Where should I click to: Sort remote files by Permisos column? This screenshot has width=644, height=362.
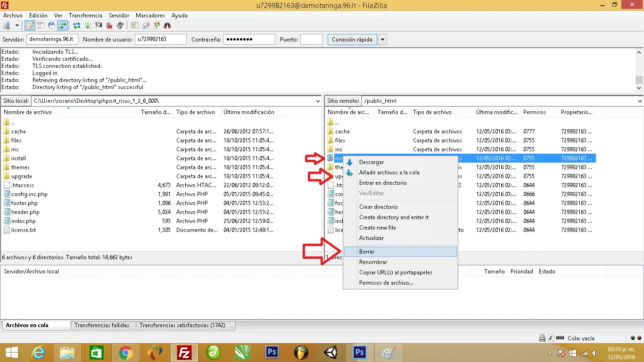(x=539, y=112)
